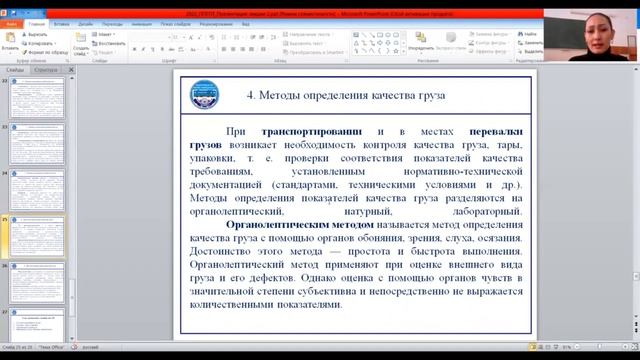
Task: Click the Bullets list icon
Action: point(224,38)
